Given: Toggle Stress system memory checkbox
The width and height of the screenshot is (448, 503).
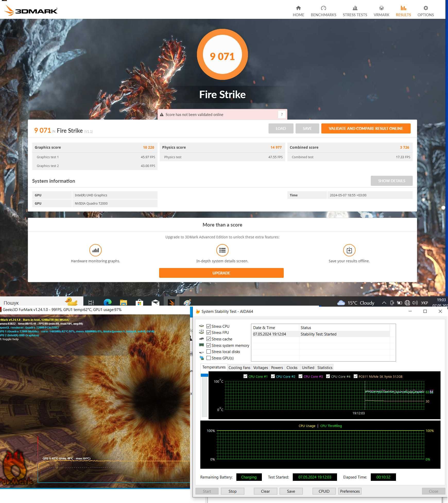Looking at the screenshot, I should [x=209, y=345].
